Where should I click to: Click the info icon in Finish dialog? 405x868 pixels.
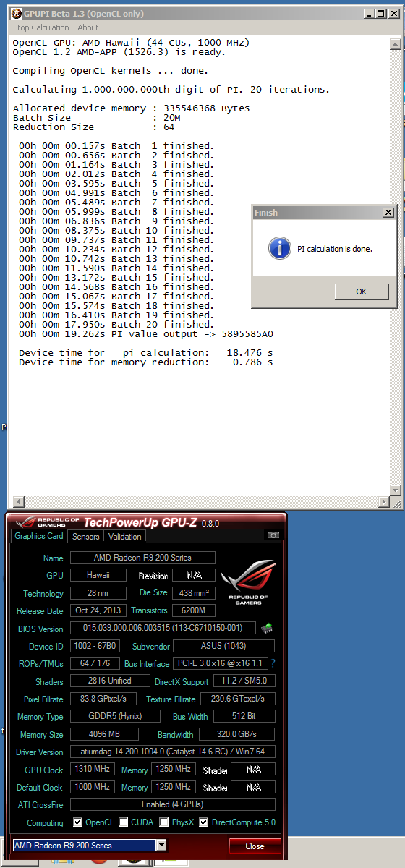pyautogui.click(x=279, y=248)
